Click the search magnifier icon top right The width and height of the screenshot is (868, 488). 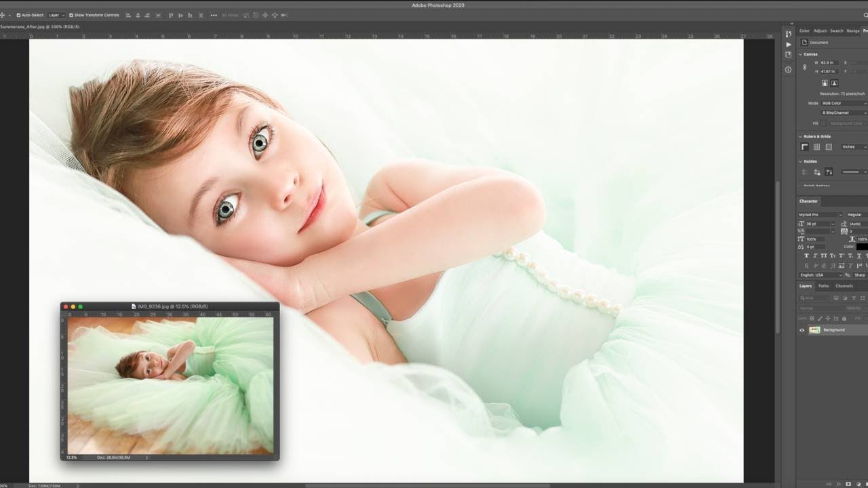(x=865, y=15)
